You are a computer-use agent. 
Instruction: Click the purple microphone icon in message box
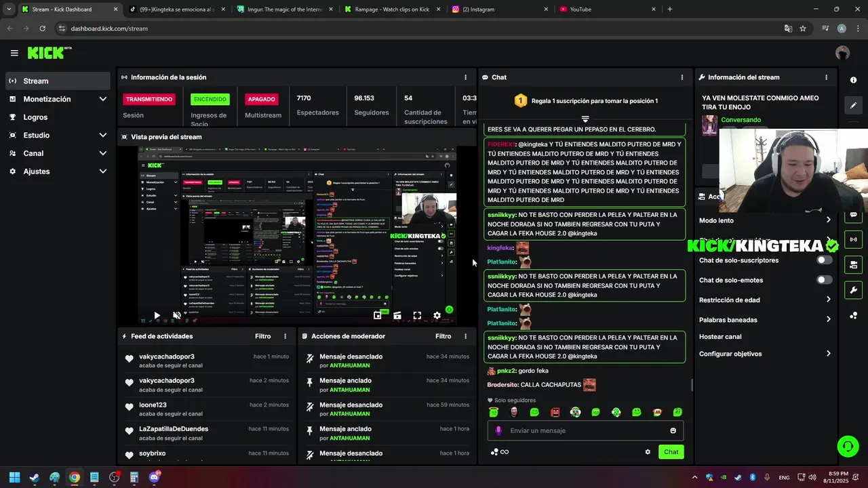[x=498, y=430]
